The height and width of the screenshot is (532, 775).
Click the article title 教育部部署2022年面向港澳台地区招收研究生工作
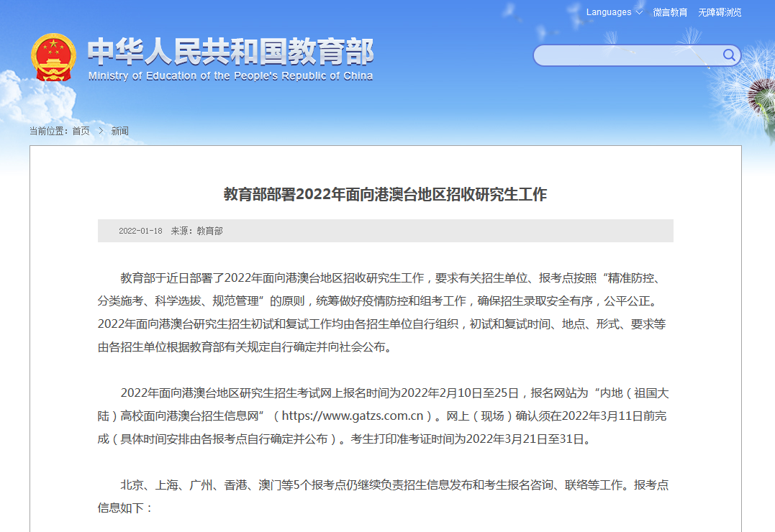pyautogui.click(x=385, y=194)
